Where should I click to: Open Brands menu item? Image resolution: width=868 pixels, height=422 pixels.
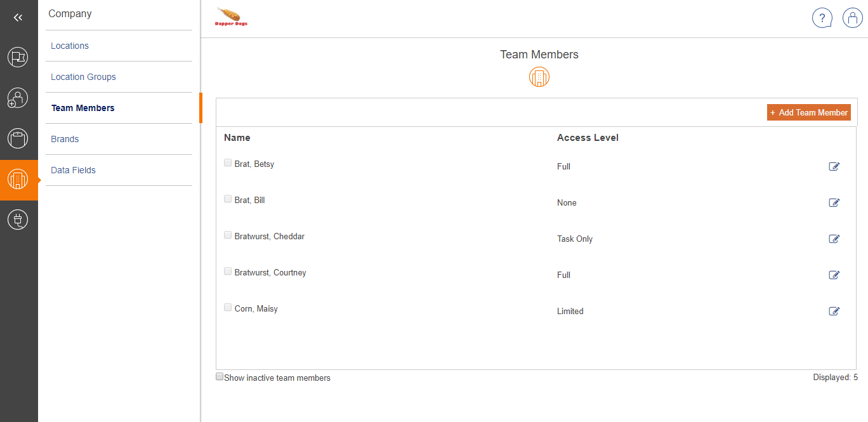[x=65, y=139]
